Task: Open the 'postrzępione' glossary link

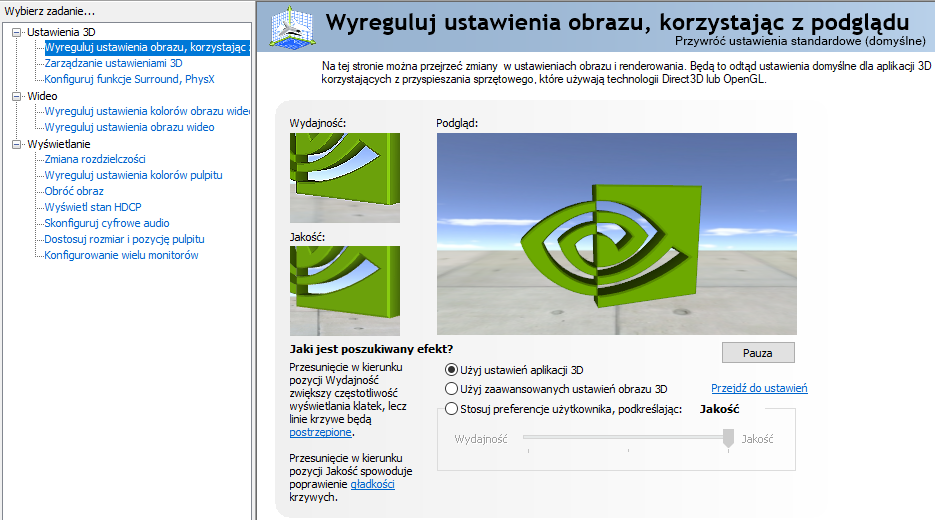Action: [320, 433]
